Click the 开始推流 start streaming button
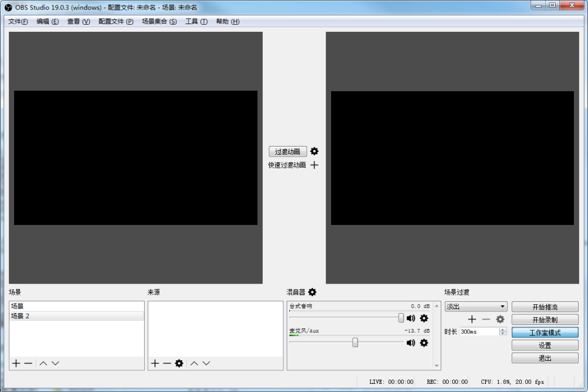Screen dimensions: 588x392 coord(544,307)
